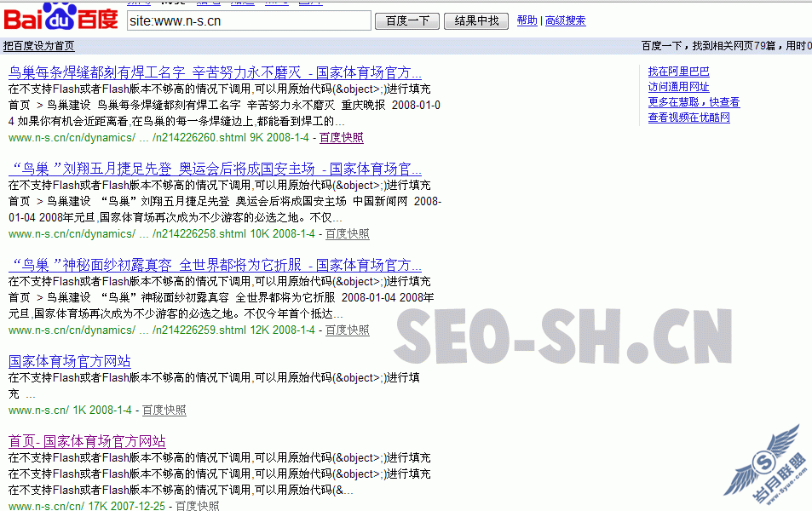Click the green URL ending n214226258.shtml 10K

coord(162,234)
